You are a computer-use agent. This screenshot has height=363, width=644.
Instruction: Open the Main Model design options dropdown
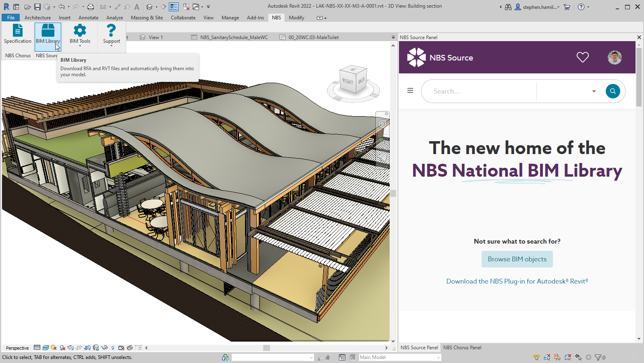click(x=399, y=357)
